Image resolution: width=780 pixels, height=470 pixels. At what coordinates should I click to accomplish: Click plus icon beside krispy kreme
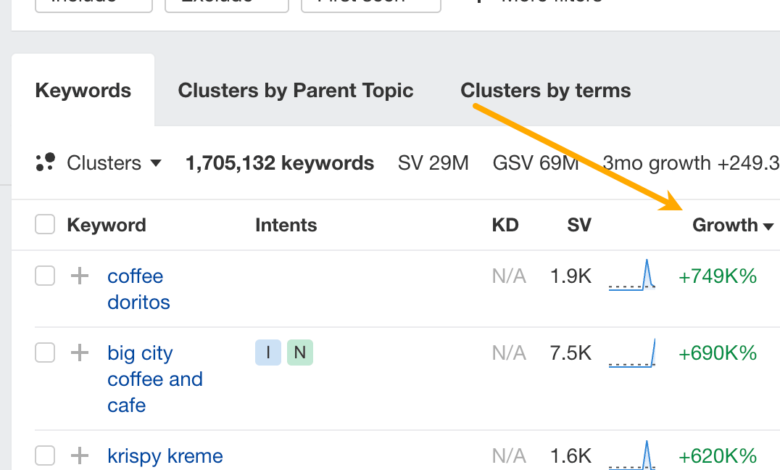point(79,456)
